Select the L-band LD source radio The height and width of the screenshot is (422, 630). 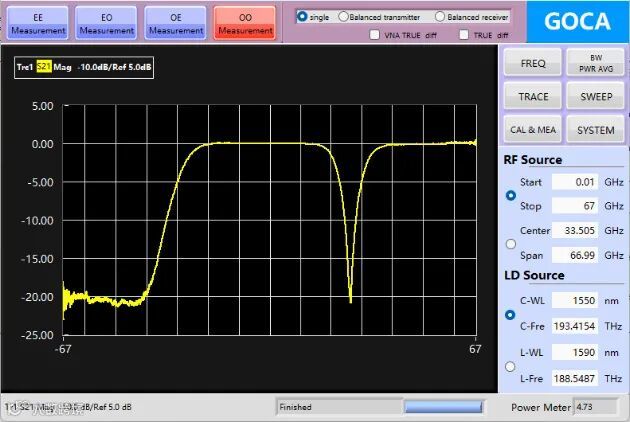pyautogui.click(x=510, y=367)
